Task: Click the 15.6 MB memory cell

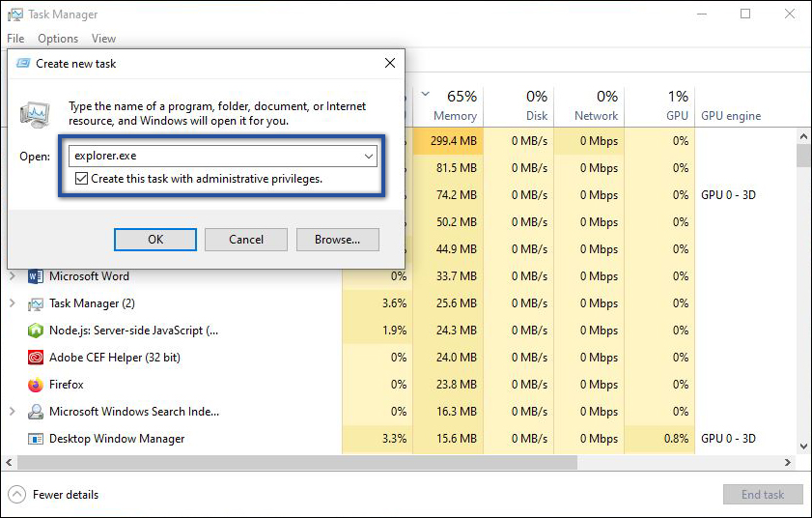Action: click(448, 439)
